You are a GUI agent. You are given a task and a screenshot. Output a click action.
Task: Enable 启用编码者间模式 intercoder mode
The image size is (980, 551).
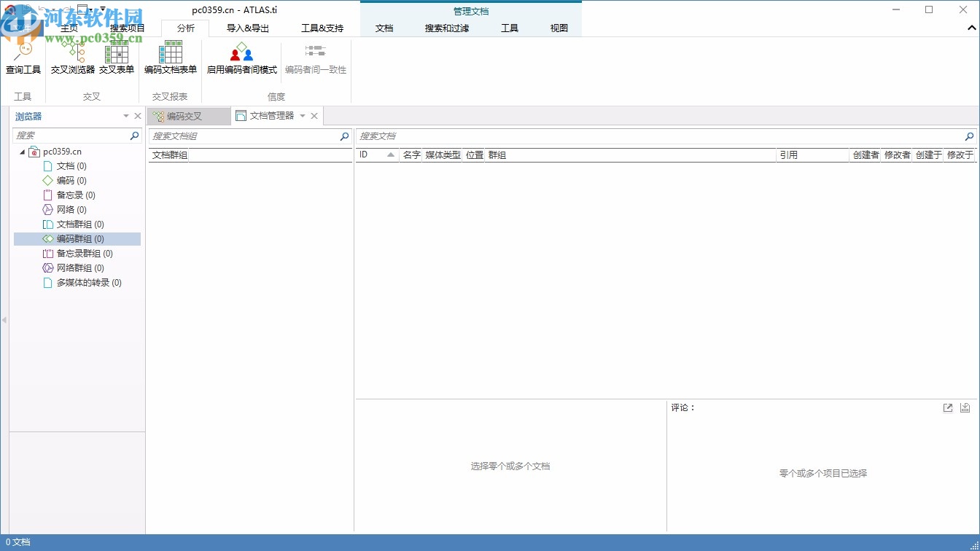(x=242, y=58)
